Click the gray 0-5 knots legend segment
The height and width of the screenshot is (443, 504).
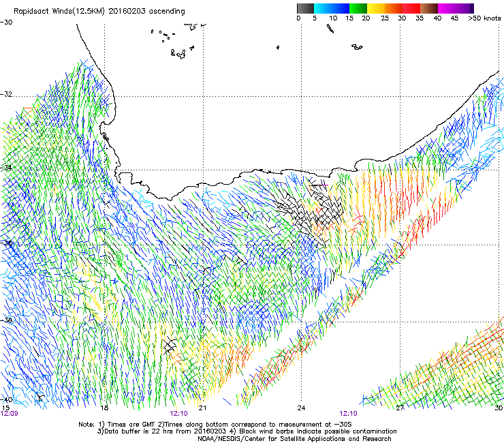[x=305, y=8]
